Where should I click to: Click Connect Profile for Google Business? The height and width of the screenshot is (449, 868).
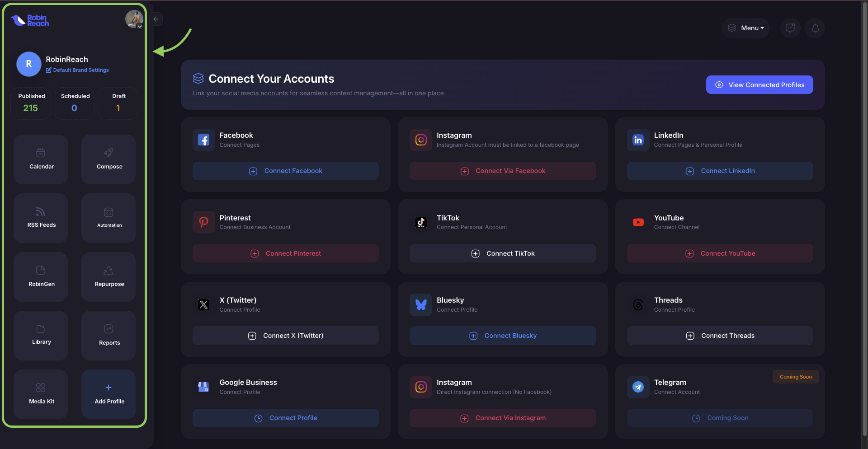coord(286,418)
